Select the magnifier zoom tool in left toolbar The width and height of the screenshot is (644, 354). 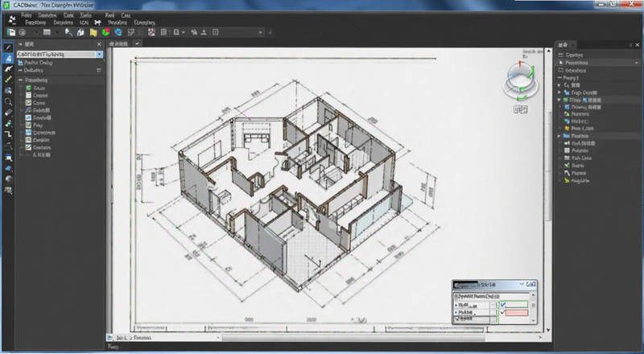[8, 101]
